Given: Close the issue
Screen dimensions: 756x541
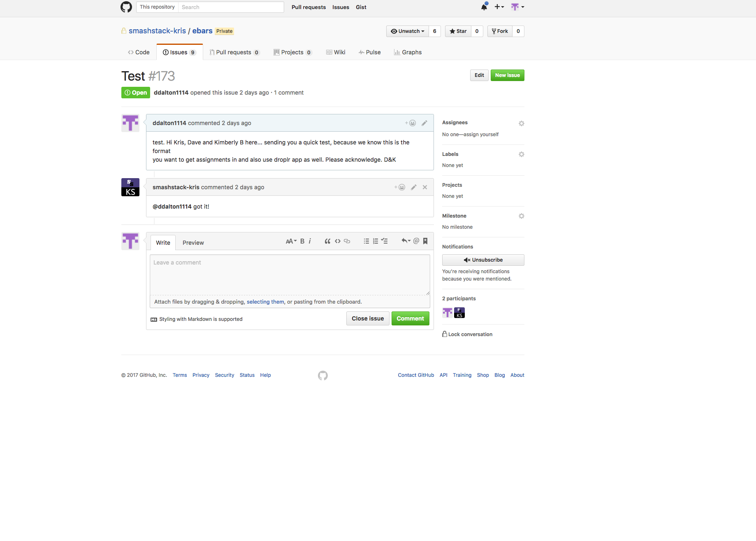Looking at the screenshot, I should click(x=368, y=318).
